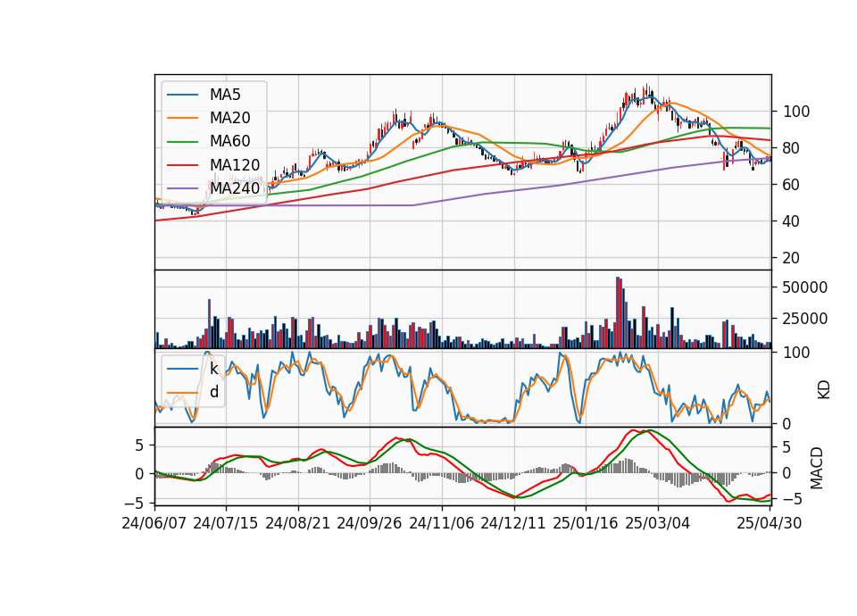This screenshot has height=616, width=857.
Task: Click the tallest volume bar in February 2025
Action: point(618,312)
